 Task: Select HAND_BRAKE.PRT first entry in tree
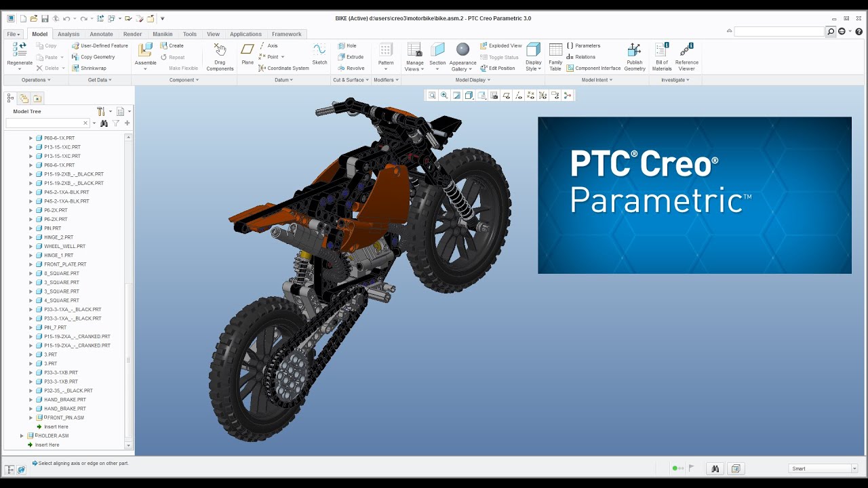[64, 400]
